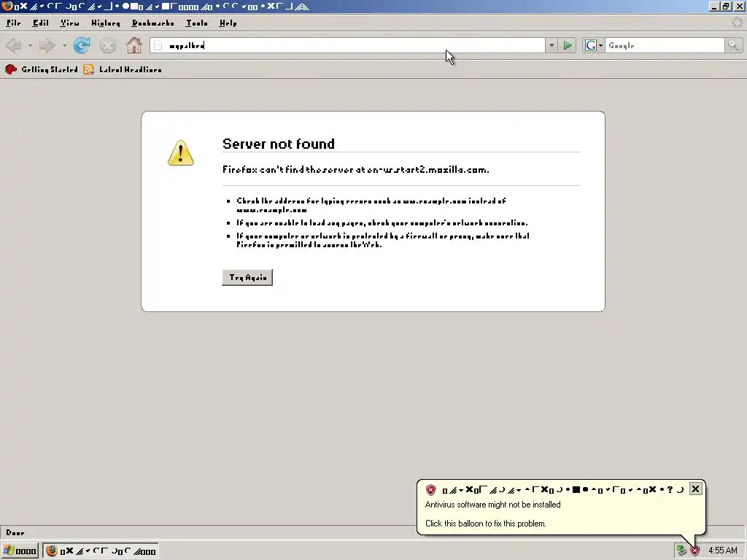The width and height of the screenshot is (747, 560).
Task: Close the antivirus warning balloon
Action: [x=695, y=489]
